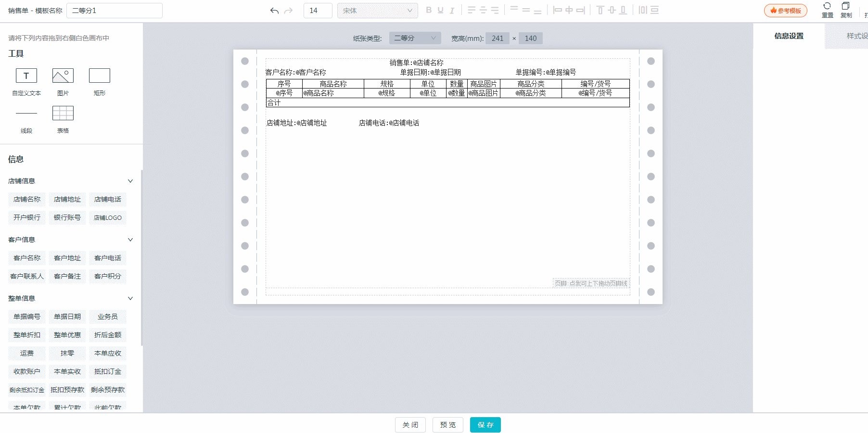Select the custom text (自定义文本) tool
The width and height of the screenshot is (868, 433).
pos(26,76)
